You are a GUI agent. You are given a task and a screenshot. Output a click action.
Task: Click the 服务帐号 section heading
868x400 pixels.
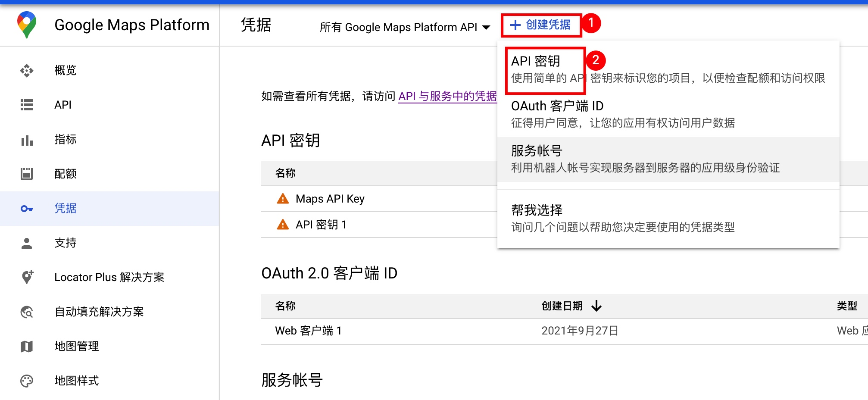pyautogui.click(x=292, y=380)
